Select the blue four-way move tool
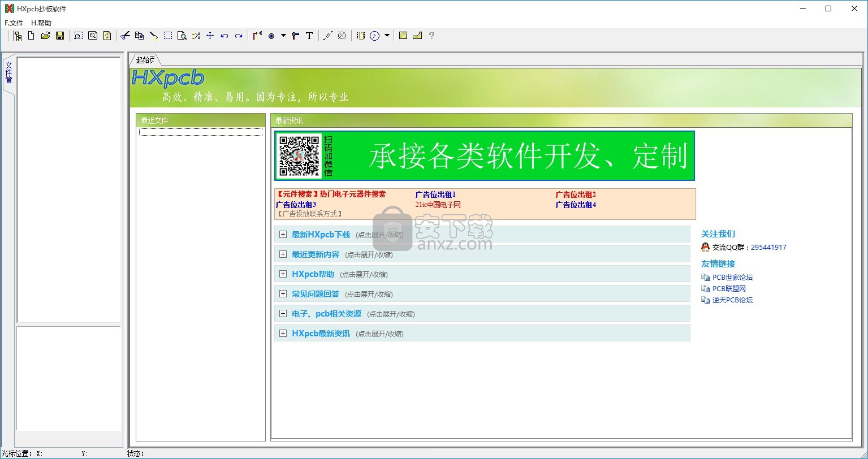Image resolution: width=868 pixels, height=459 pixels. 210,36
